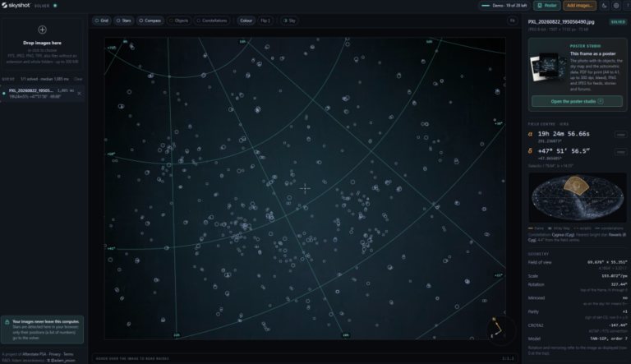The width and height of the screenshot is (631, 364).
Task: Enable the Constellations overlay
Action: 212,21
